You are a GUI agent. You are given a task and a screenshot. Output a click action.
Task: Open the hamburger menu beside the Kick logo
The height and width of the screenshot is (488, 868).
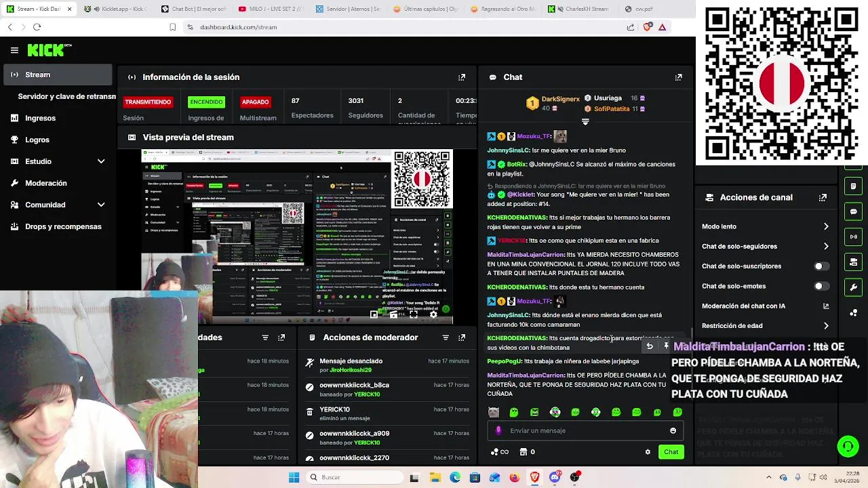pyautogui.click(x=14, y=50)
